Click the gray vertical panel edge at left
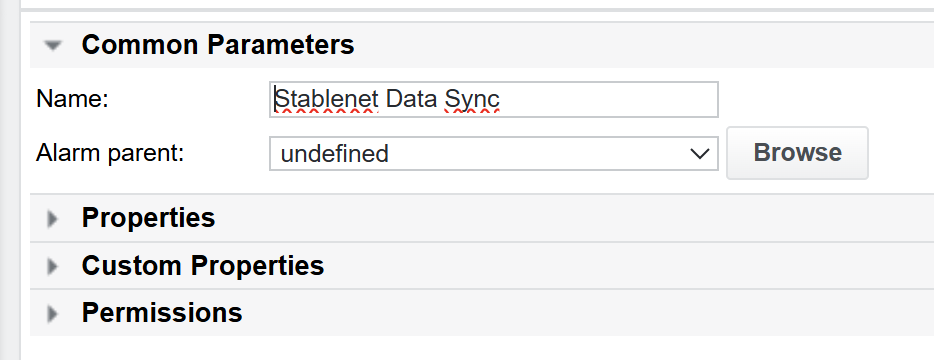Image resolution: width=934 pixels, height=360 pixels. coord(10,180)
